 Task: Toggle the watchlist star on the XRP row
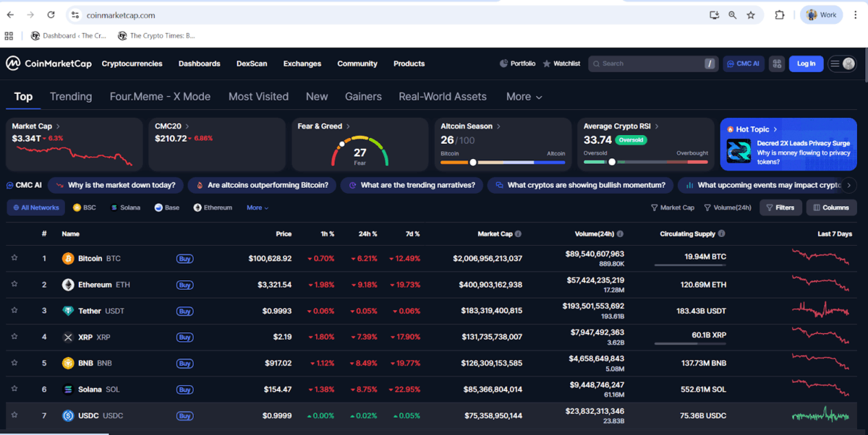click(14, 337)
